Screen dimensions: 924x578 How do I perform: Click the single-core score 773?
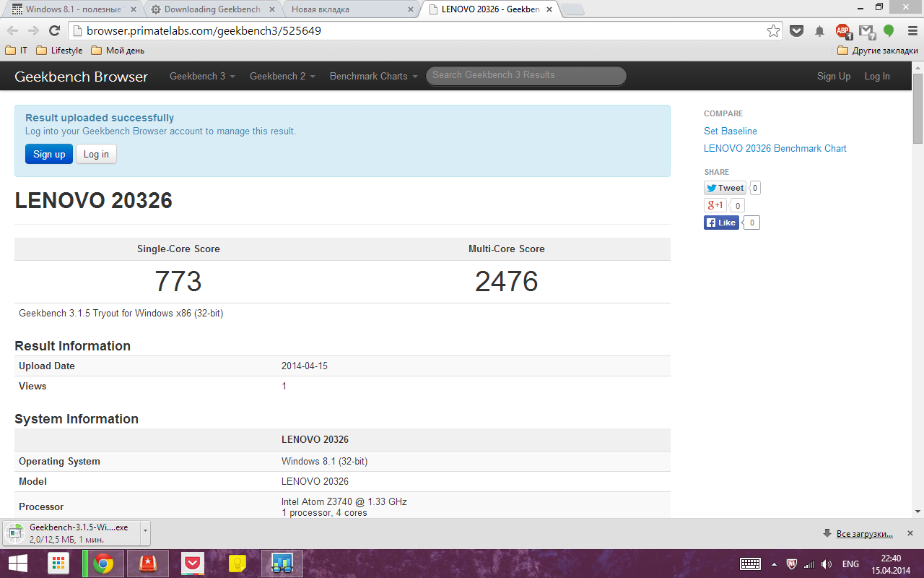pos(178,281)
